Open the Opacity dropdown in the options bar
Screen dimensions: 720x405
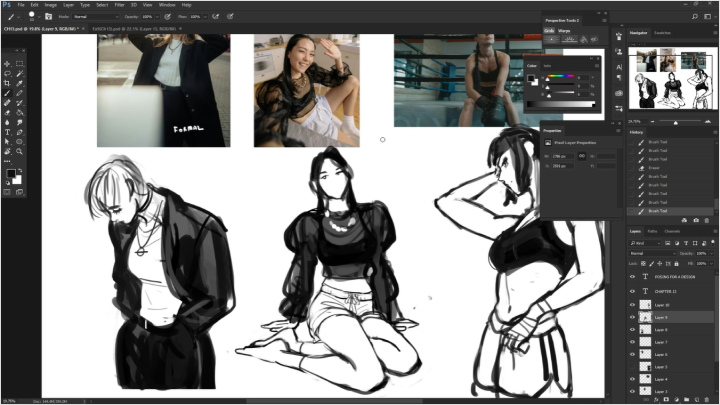click(x=157, y=17)
